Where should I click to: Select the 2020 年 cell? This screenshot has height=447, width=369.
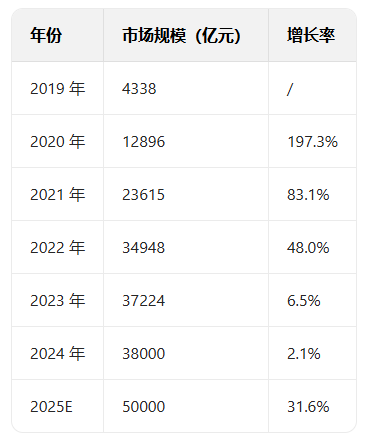coord(58,142)
